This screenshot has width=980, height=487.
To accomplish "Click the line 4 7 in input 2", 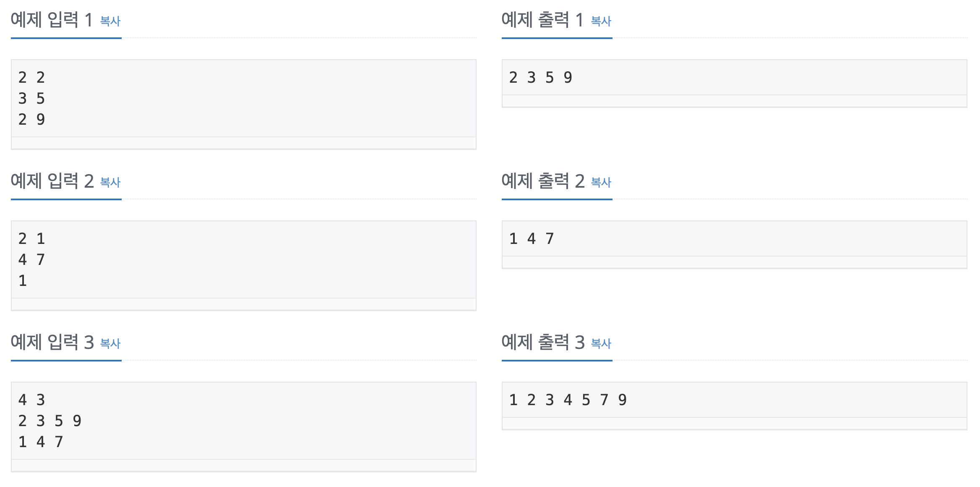I will (x=31, y=259).
